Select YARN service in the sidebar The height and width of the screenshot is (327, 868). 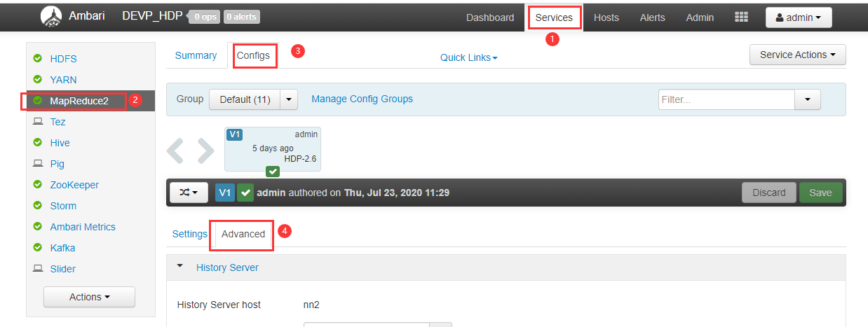click(63, 80)
